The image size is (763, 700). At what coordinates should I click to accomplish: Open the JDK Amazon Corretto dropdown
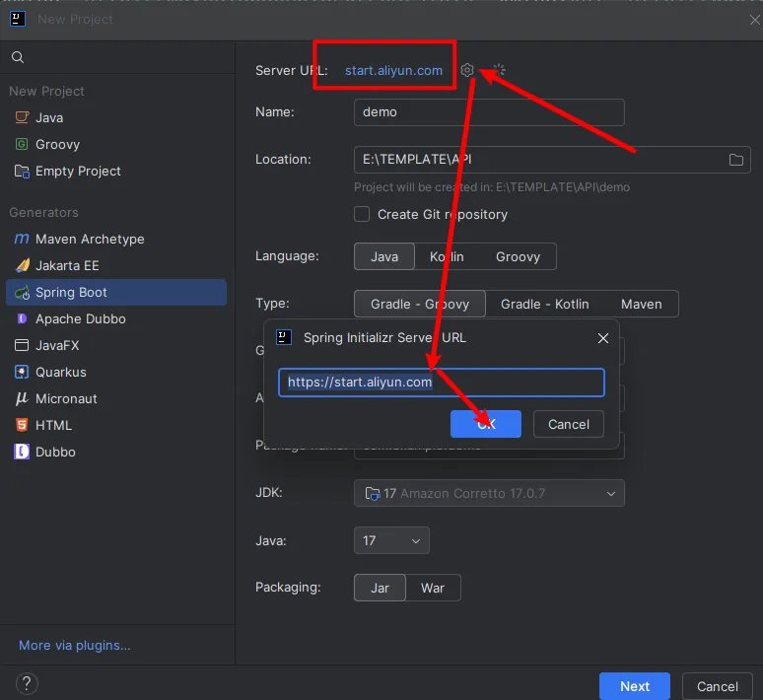point(489,493)
